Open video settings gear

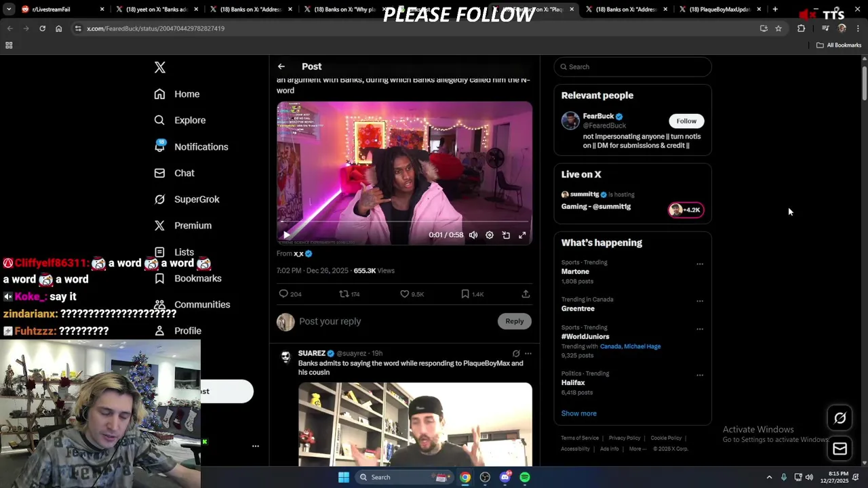coord(490,235)
